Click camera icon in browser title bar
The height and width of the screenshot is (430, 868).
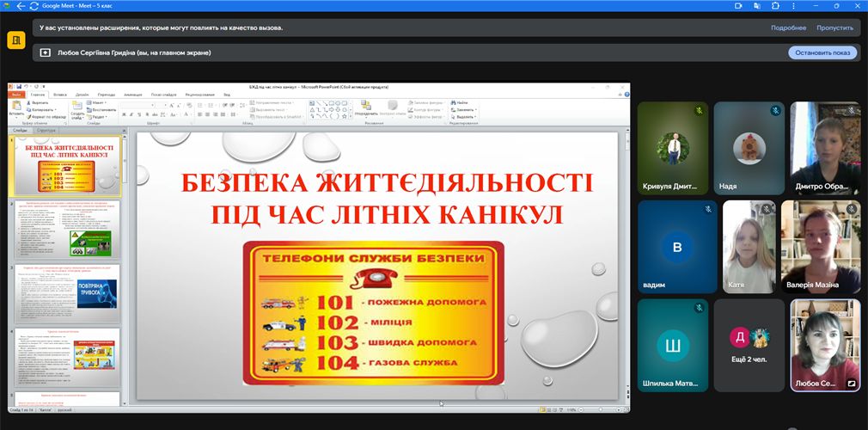pos(738,5)
